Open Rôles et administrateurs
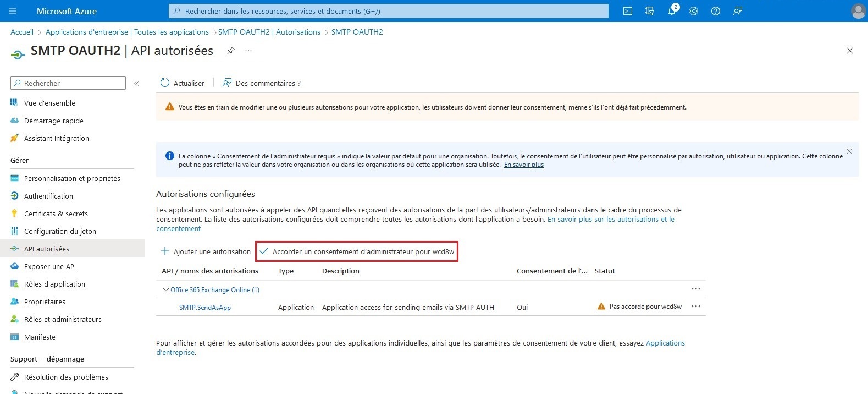 click(x=63, y=319)
